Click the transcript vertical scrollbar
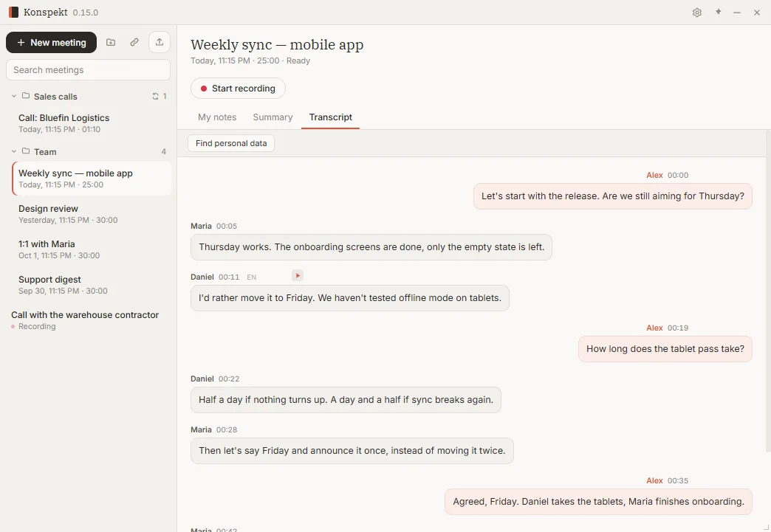 point(768,291)
